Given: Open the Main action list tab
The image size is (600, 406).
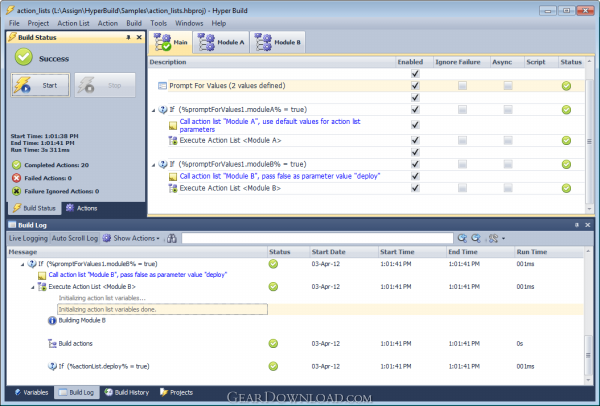Looking at the screenshot, I should (x=171, y=42).
